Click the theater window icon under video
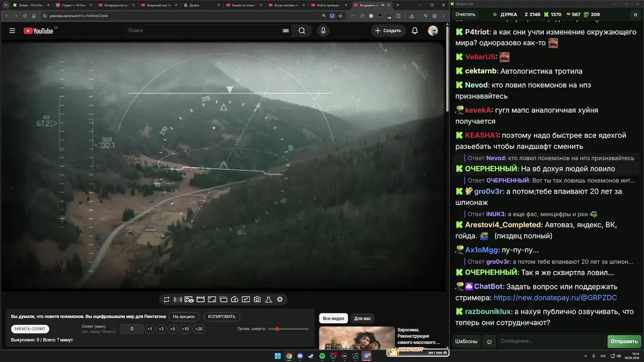This screenshot has height=362, width=644. pyautogui.click(x=223, y=300)
